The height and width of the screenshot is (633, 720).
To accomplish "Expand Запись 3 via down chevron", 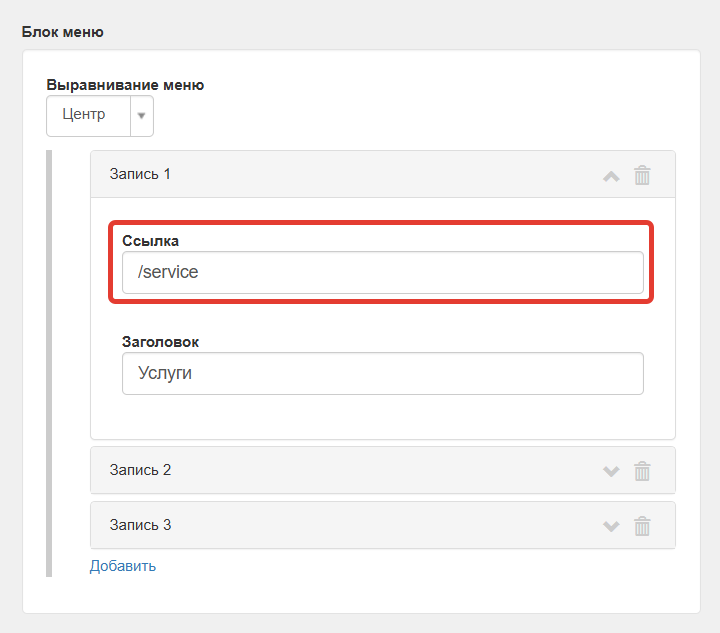I will coord(611,526).
